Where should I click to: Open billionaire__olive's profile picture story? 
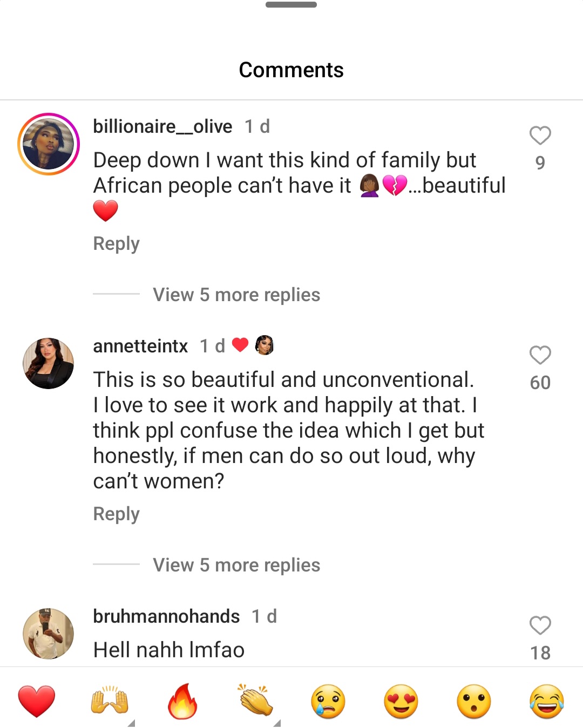49,144
